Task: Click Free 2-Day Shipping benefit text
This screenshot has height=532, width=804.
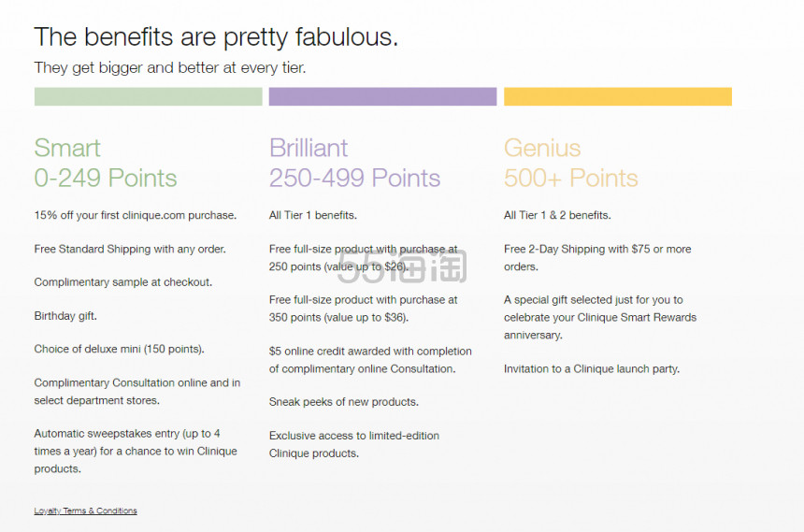Action: pyautogui.click(x=597, y=257)
